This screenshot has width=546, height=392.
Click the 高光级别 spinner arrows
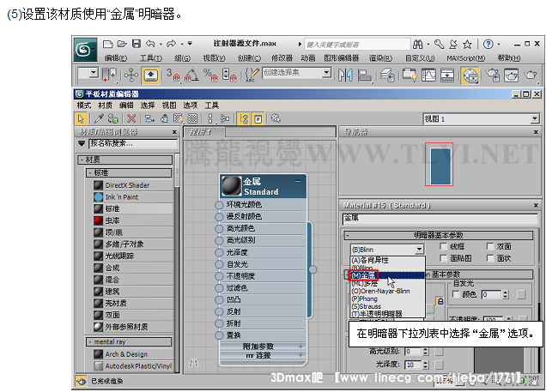coord(425,352)
